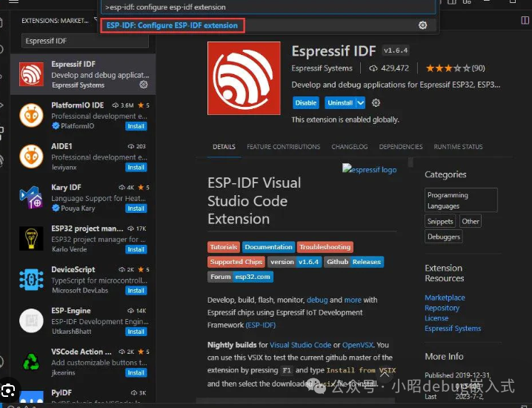
Task: Click the scroll-to-top arrow icon
Action: click(385, 375)
